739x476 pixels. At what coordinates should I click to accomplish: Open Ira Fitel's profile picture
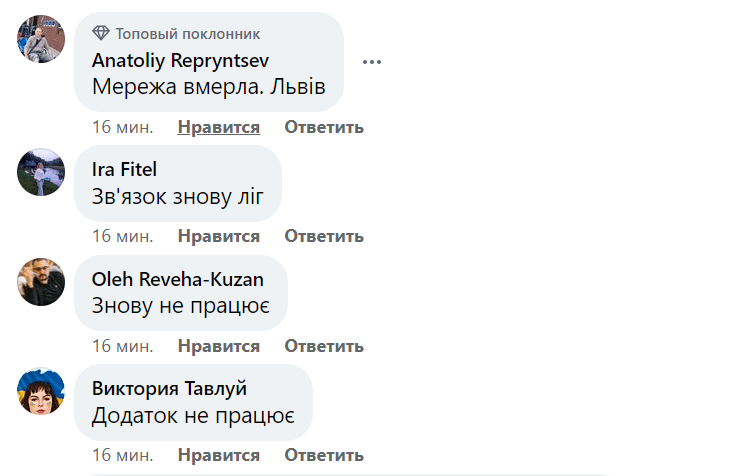(41, 172)
